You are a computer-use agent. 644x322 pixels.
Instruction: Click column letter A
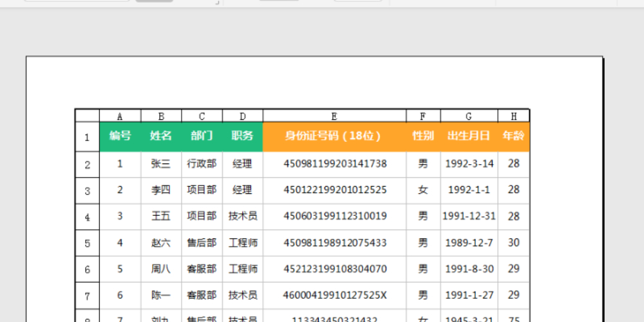120,116
